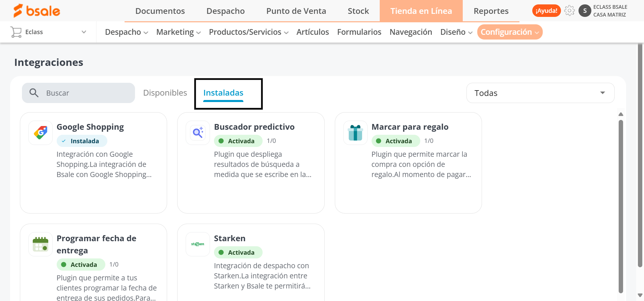This screenshot has height=301, width=644.
Task: Click the Google Shopping description text
Action: pyautogui.click(x=104, y=164)
